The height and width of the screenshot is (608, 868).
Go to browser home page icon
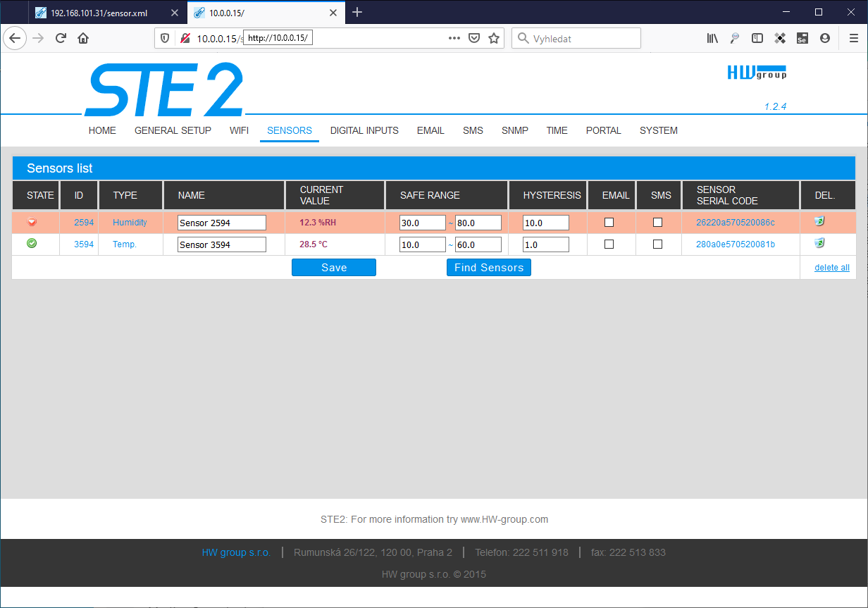pyautogui.click(x=83, y=39)
